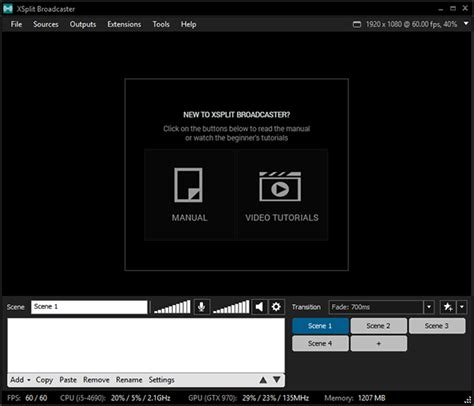Viewport: 474px width, 406px height.
Task: Click the GPU usage status entry
Action: pos(249,398)
